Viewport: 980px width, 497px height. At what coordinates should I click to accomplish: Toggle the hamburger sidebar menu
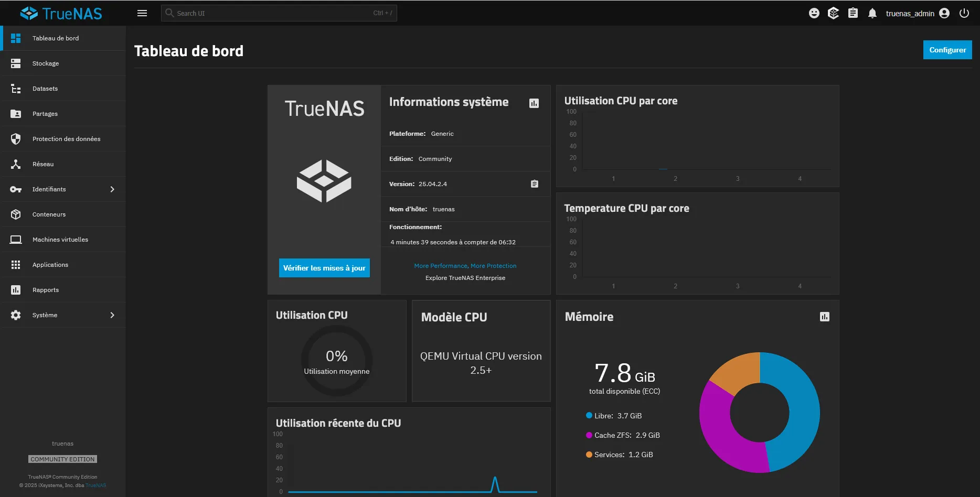142,13
